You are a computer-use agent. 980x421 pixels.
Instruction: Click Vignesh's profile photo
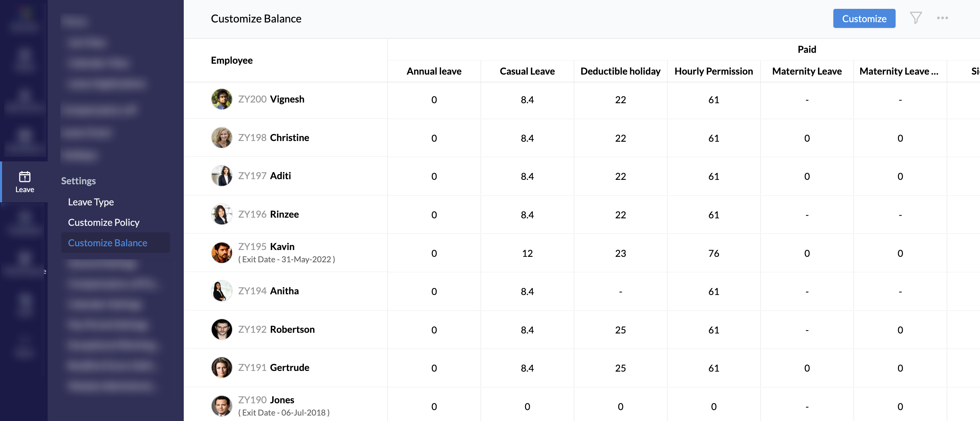pos(222,99)
